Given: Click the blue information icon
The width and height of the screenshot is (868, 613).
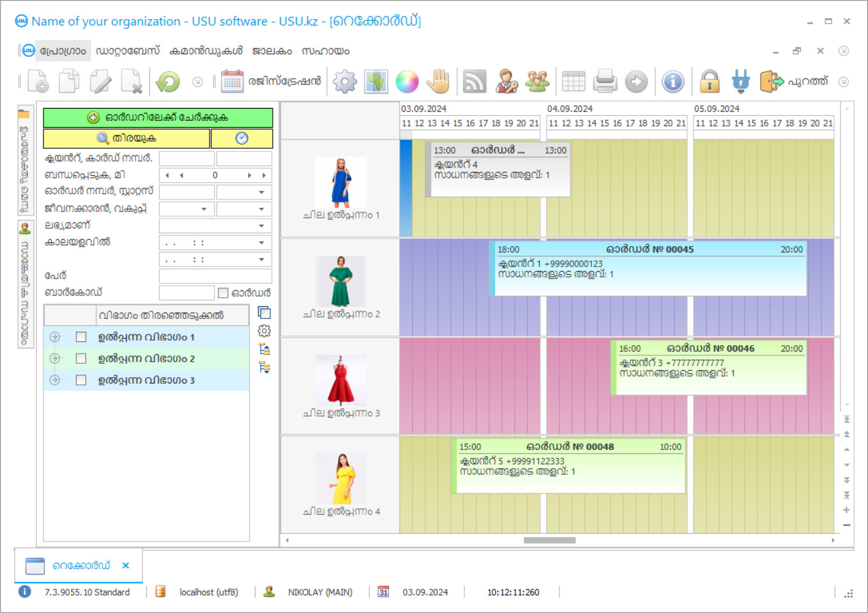Looking at the screenshot, I should pos(673,82).
